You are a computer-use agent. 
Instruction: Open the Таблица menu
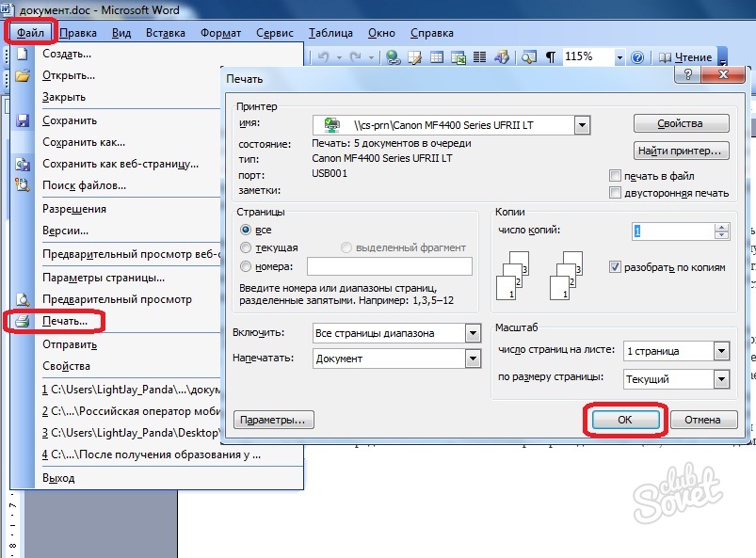click(x=330, y=33)
